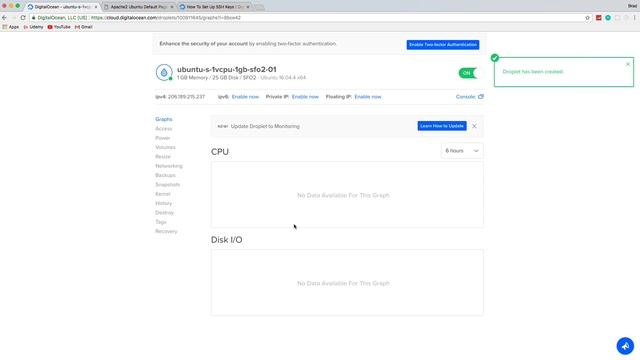Select the DigitalOcean browser tab
The image size is (640, 360).
(62, 7)
